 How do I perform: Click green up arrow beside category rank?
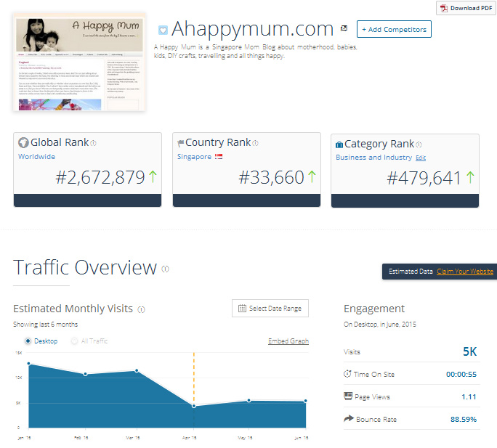coord(470,177)
